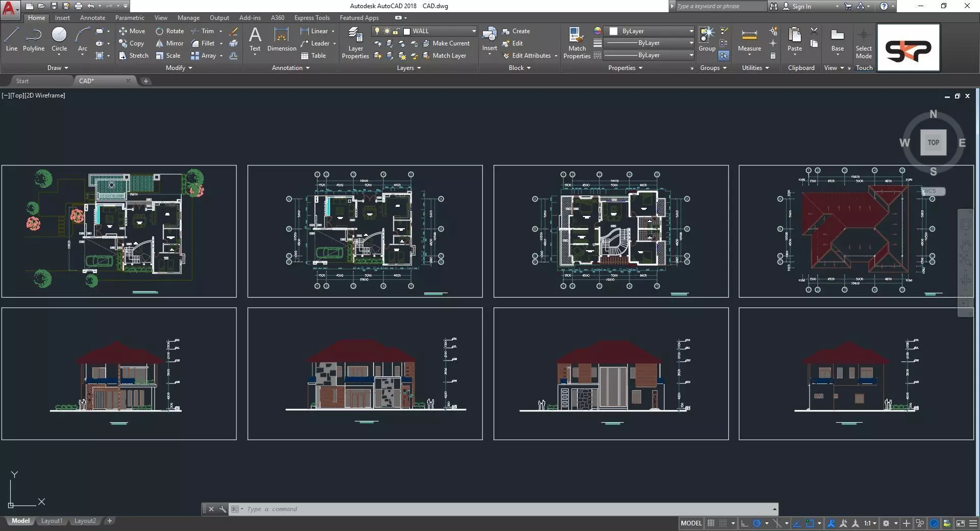
Task: Toggle annotation visibility in status bar
Action: coord(831,523)
